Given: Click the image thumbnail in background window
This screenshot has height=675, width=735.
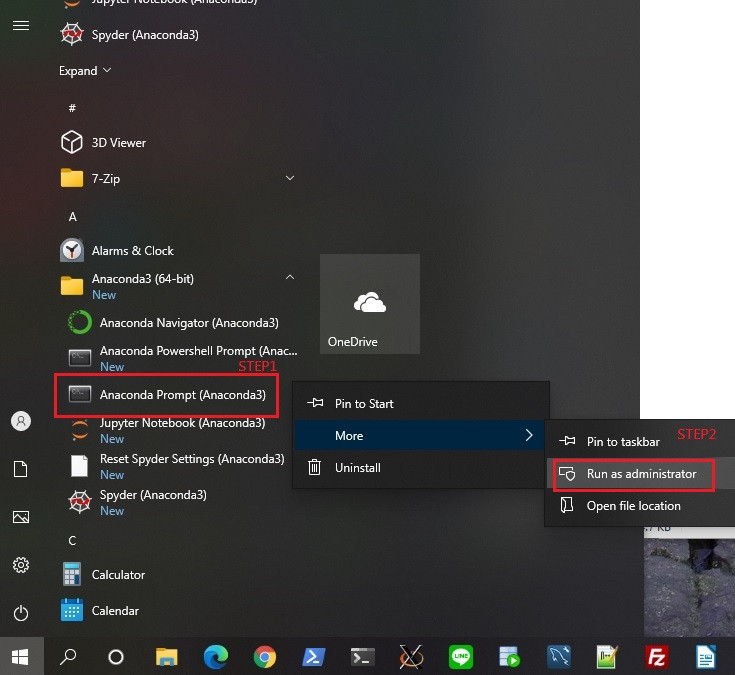Looking at the screenshot, I should [x=689, y=586].
